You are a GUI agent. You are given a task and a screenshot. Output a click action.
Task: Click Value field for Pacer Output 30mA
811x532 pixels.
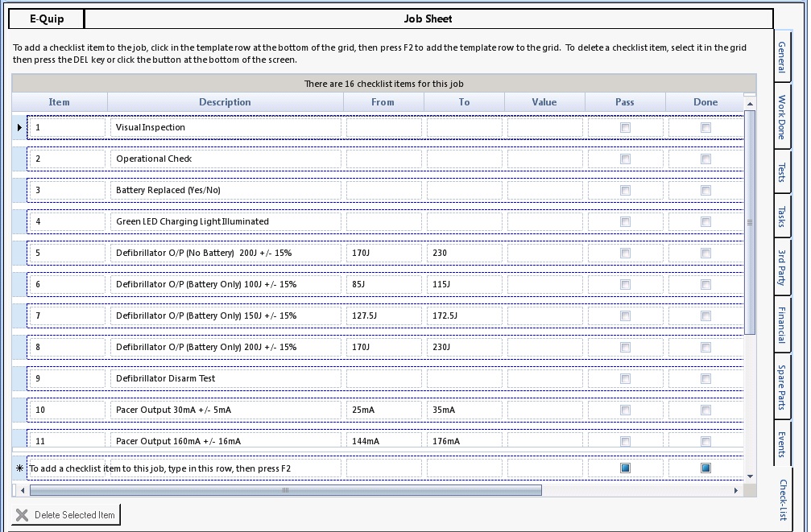[544, 410]
